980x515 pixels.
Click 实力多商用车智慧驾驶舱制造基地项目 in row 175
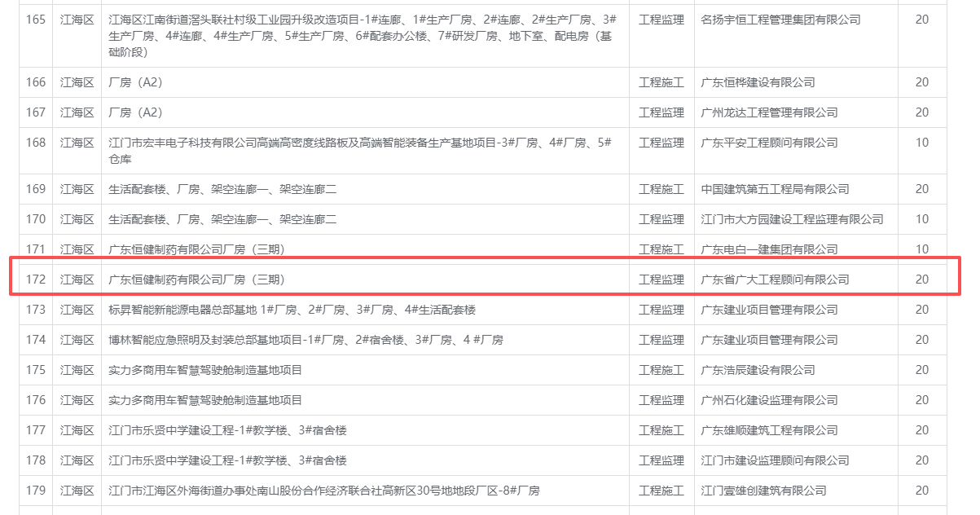pos(205,370)
